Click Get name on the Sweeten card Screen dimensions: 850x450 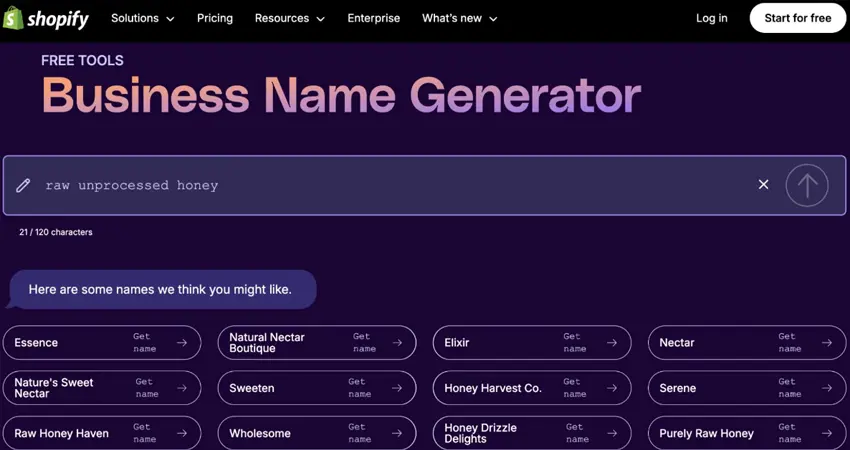tap(360, 388)
